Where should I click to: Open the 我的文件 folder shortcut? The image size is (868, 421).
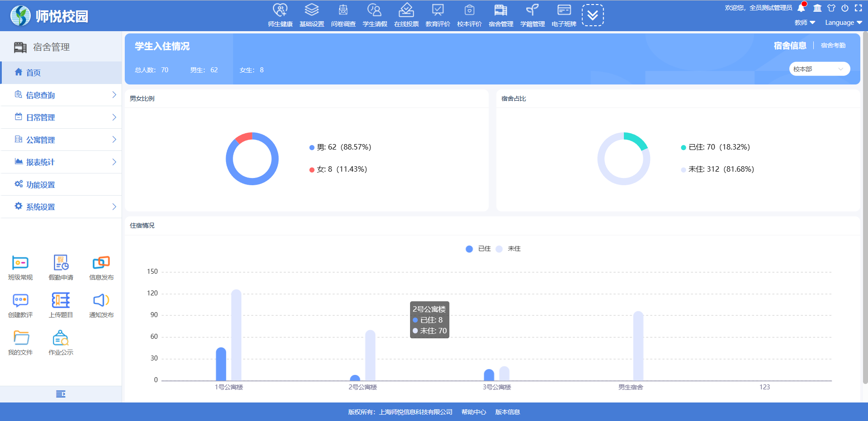[20, 338]
